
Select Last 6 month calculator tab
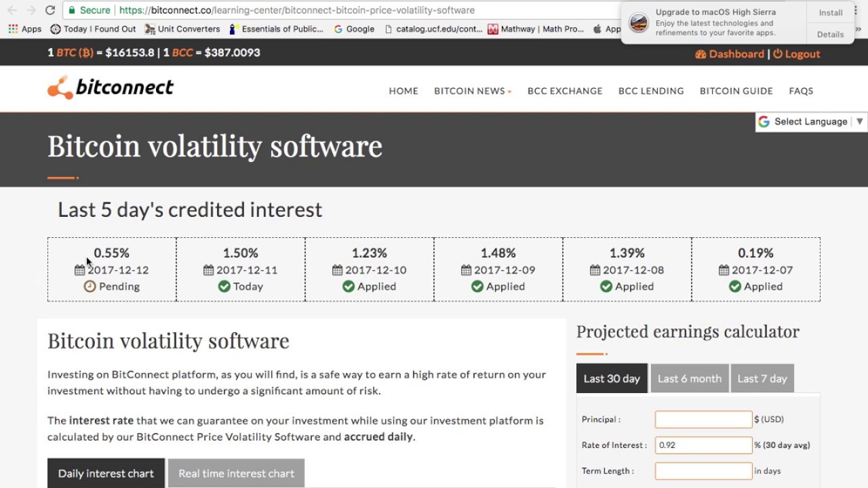tap(690, 378)
